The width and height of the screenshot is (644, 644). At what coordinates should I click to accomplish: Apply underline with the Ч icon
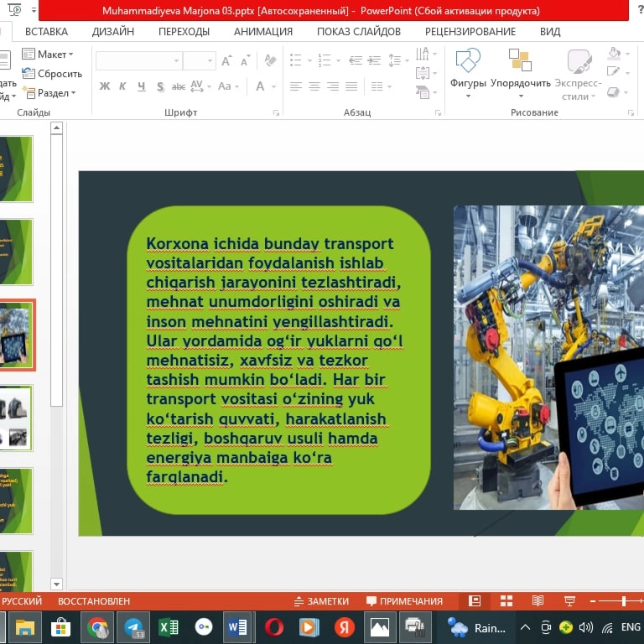pyautogui.click(x=140, y=86)
